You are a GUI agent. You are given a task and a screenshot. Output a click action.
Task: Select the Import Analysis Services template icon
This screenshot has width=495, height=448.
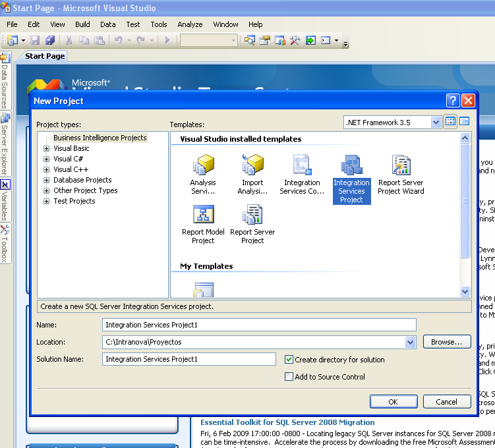pos(252,165)
